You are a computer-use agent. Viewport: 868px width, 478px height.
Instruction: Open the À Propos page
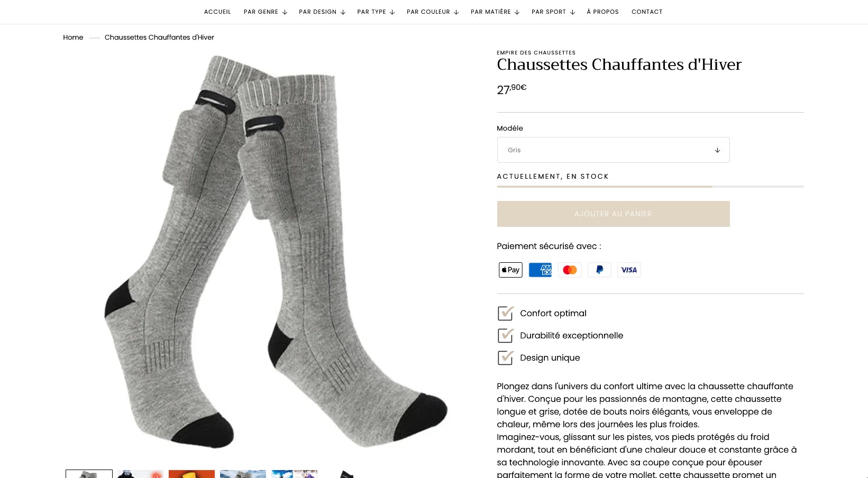point(602,12)
